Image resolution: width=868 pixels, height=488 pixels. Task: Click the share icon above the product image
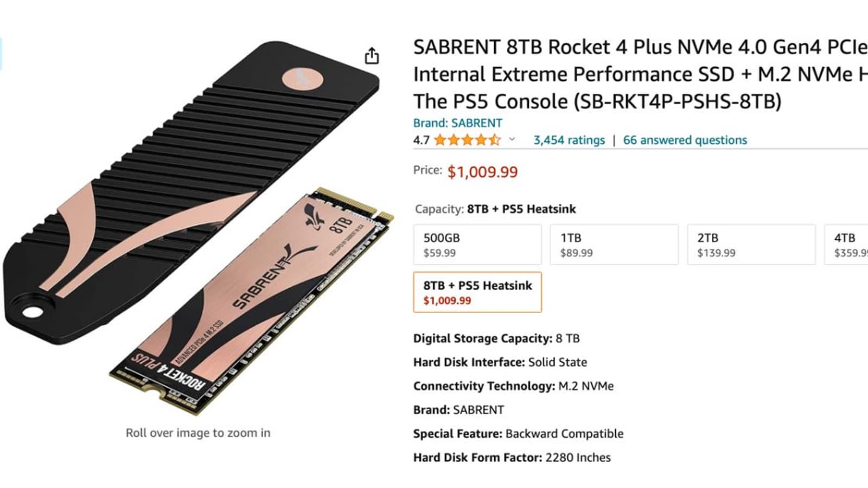coord(372,56)
